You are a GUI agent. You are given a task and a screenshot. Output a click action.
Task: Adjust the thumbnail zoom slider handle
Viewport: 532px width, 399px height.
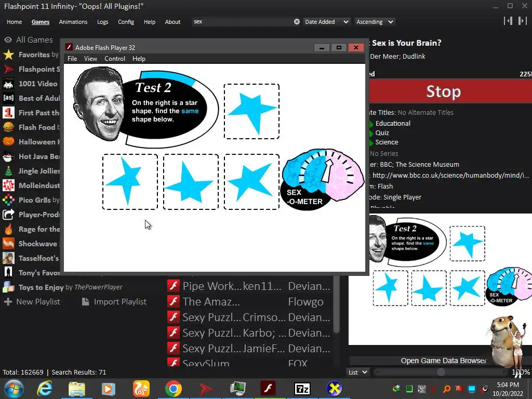(x=441, y=372)
